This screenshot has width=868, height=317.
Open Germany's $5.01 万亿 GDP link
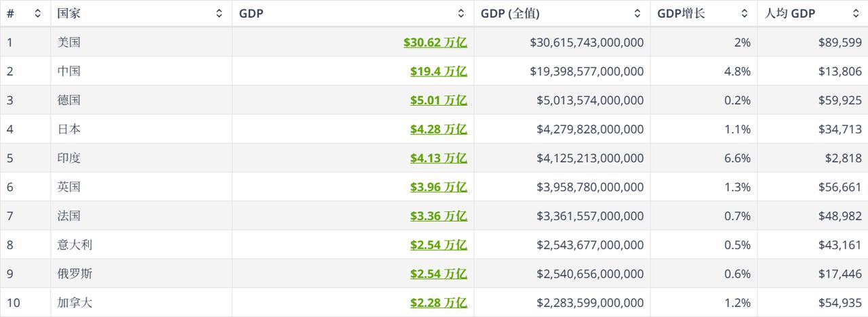[438, 100]
